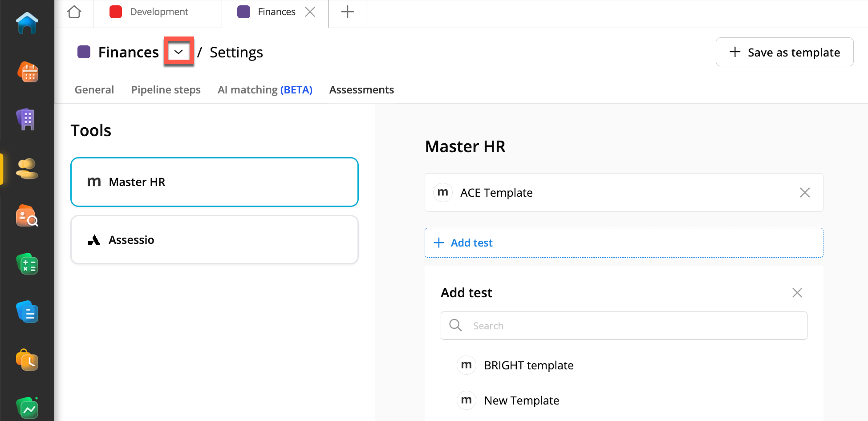This screenshot has height=421, width=868.
Task: Open the Pipeline steps settings tab
Action: click(166, 90)
